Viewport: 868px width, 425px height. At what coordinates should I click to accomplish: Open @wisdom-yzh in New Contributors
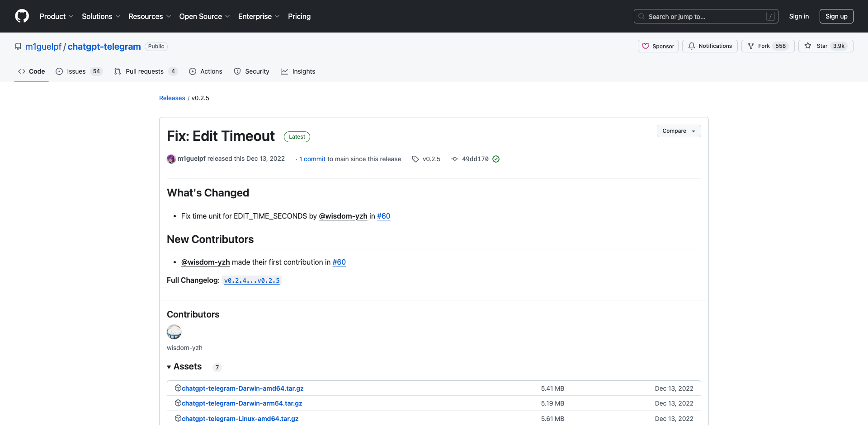206,262
